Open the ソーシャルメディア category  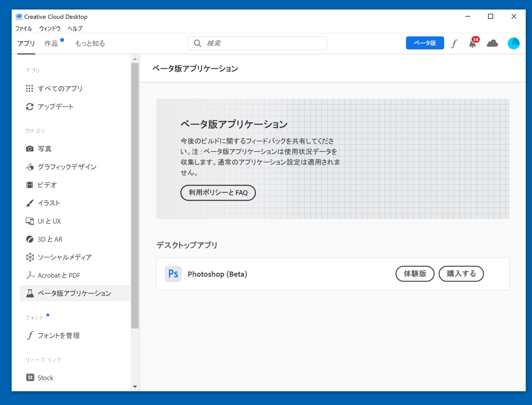(64, 257)
